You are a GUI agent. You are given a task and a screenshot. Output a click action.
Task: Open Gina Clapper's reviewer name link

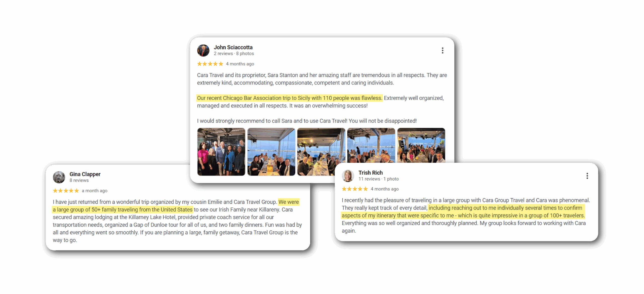pyautogui.click(x=85, y=174)
